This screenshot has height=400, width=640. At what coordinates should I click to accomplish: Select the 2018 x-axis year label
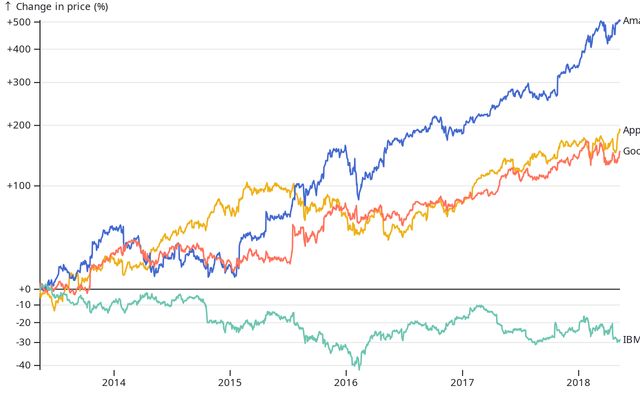(x=578, y=382)
